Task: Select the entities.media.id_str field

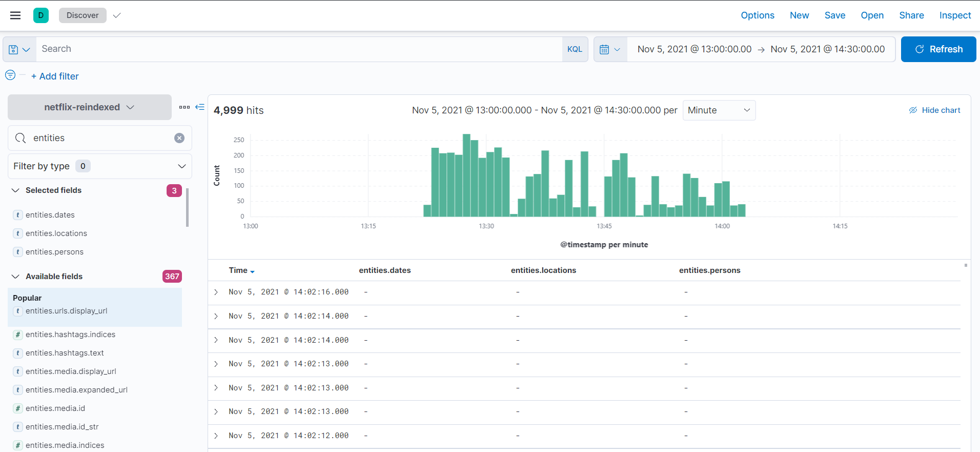Action: point(62,427)
